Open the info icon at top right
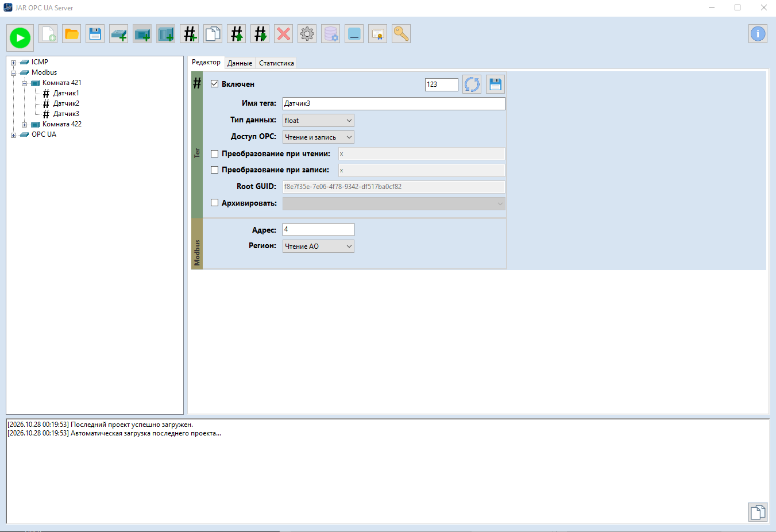 click(x=758, y=34)
